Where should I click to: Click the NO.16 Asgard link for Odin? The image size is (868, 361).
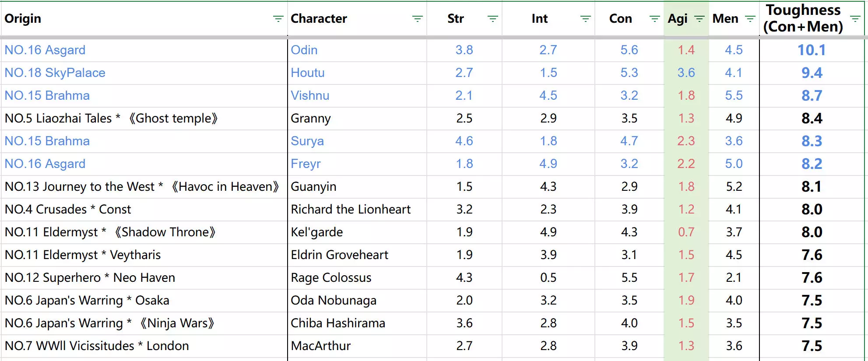(45, 50)
